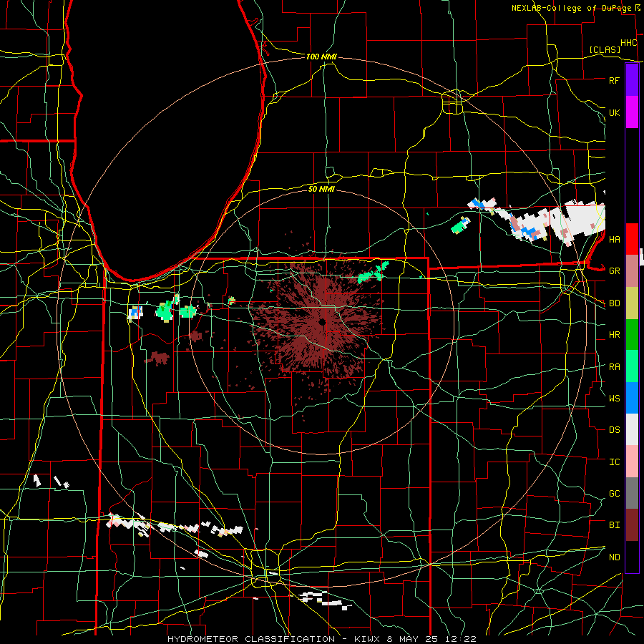The height and width of the screenshot is (644, 644).
Task: Click the 50 NMI range ring label
Action: pyautogui.click(x=321, y=189)
